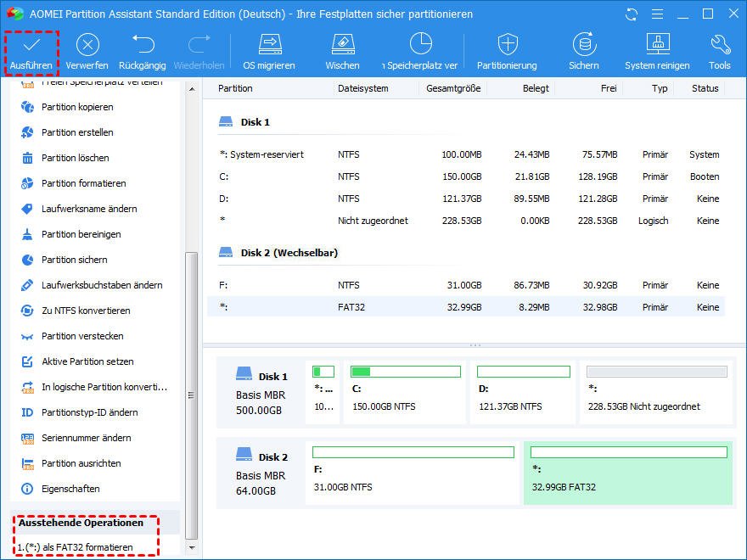
Task: Select Partition verstecken in sidebar
Action: pyautogui.click(x=72, y=336)
